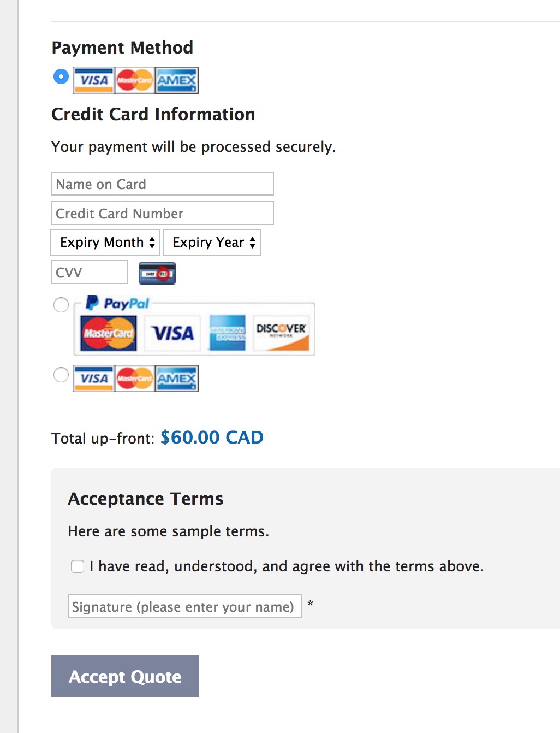Image resolution: width=560 pixels, height=733 pixels.
Task: Click the large MasterCard logo under PayPal
Action: [109, 333]
